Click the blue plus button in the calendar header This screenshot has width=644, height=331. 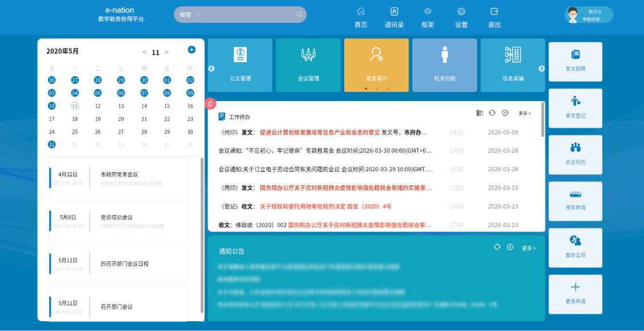coord(191,50)
